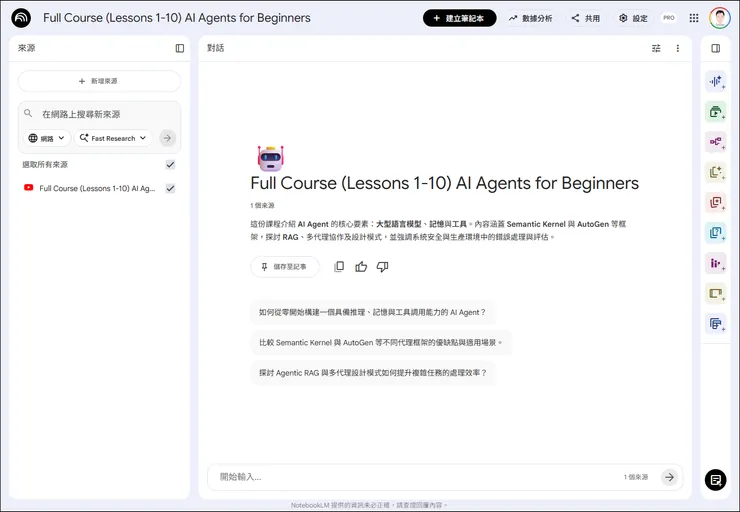Generate an Audio Overview from Studio sidebar
Image resolution: width=740 pixels, height=512 pixels.
coord(715,82)
